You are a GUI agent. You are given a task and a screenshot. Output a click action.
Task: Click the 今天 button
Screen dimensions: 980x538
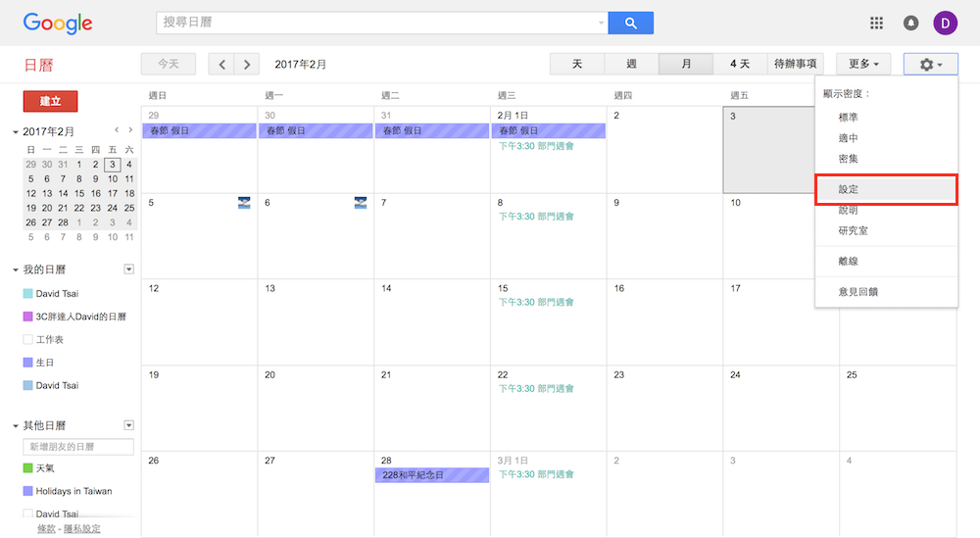[169, 64]
